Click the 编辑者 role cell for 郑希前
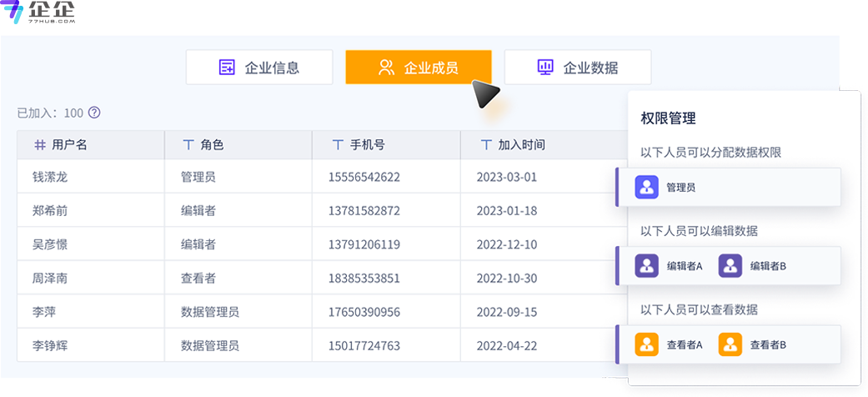The height and width of the screenshot is (397, 868). pyautogui.click(x=198, y=211)
